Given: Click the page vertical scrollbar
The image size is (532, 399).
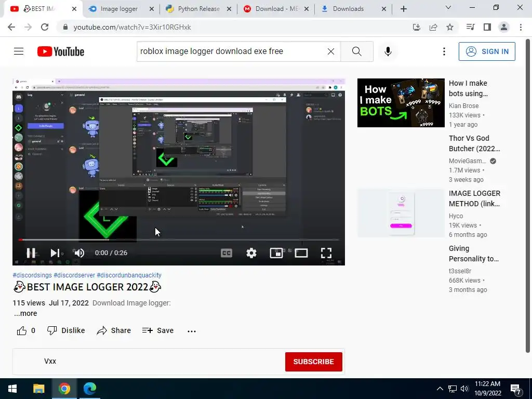Looking at the screenshot, I should (x=528, y=196).
